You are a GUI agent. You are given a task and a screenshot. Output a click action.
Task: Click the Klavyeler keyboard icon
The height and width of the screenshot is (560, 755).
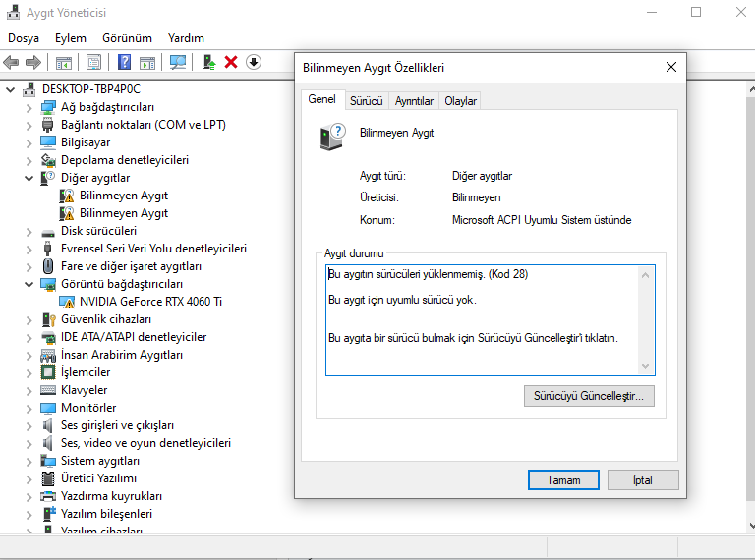point(48,390)
